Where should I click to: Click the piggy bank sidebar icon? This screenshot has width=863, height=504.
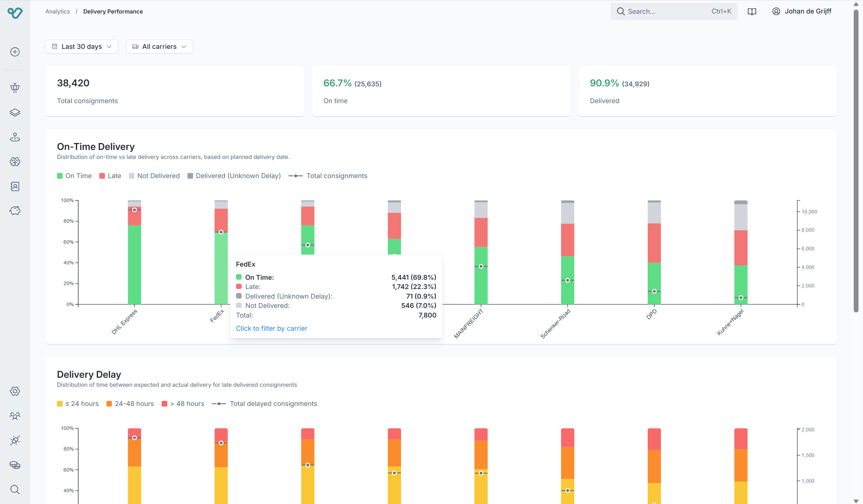15,210
